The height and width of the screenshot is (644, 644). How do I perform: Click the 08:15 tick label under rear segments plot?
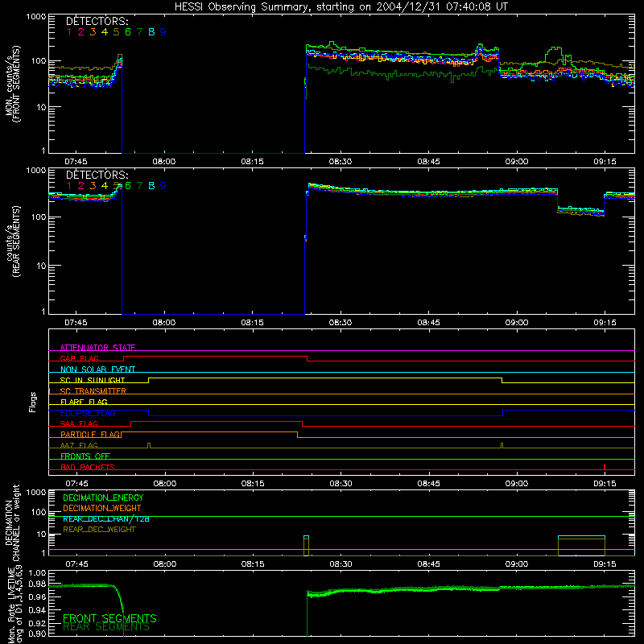point(252,323)
